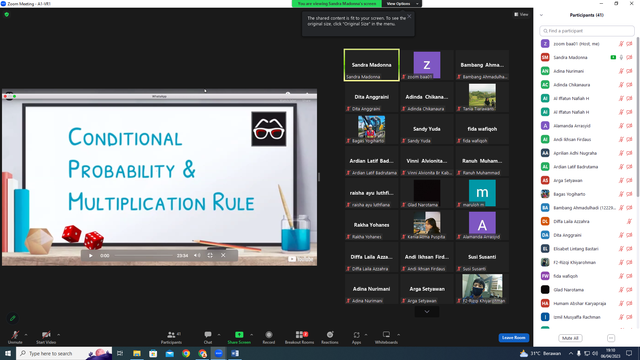
Task: Click the View layout button
Action: (x=521, y=14)
